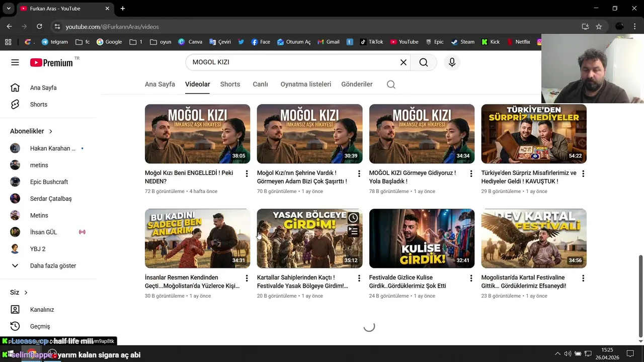Switch to the Ana Sayfa channel tab
Screen dimensions: 644x362
click(x=160, y=84)
